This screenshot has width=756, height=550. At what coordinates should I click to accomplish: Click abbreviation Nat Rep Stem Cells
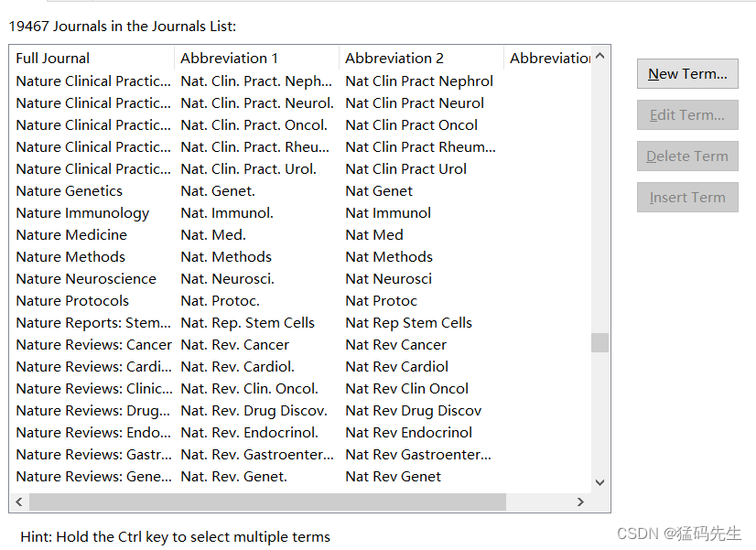pyautogui.click(x=408, y=323)
